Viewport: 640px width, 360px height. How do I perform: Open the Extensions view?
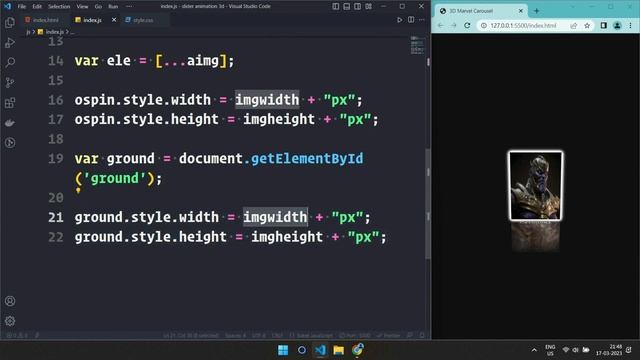pos(10,102)
